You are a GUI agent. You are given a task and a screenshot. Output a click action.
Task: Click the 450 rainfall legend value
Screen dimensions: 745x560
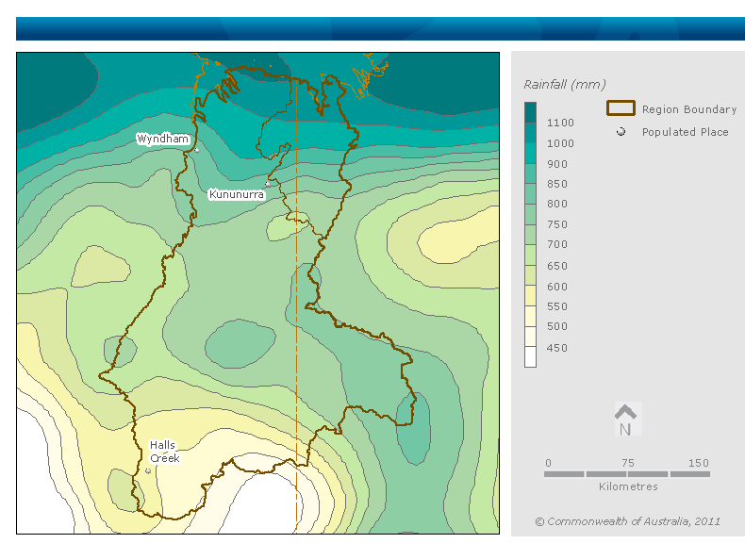click(x=556, y=348)
